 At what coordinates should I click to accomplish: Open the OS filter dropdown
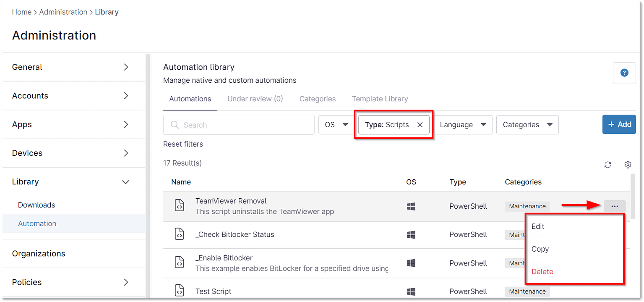click(x=336, y=125)
